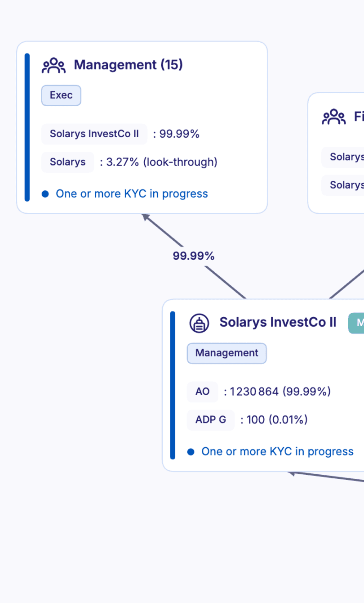Click the Solarys chip in Management card
This screenshot has height=603, width=364.
[68, 162]
